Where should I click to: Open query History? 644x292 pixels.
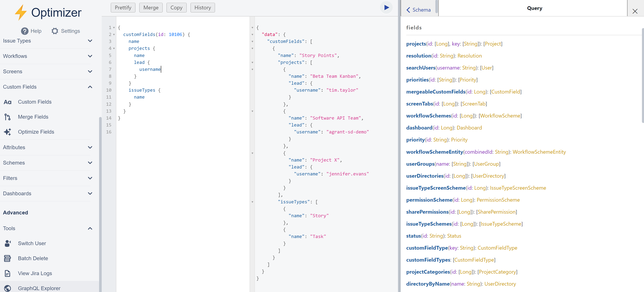[202, 7]
